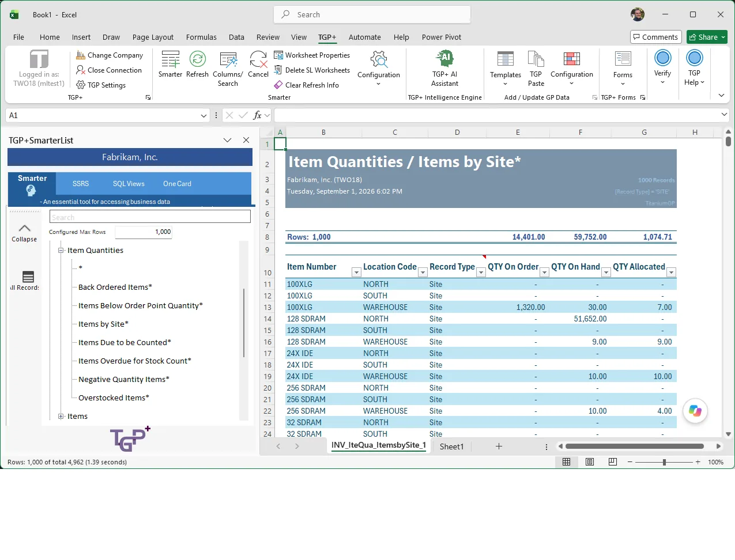This screenshot has width=735, height=560.
Task: Open the QTY On Order filter dropdown
Action: pos(544,273)
